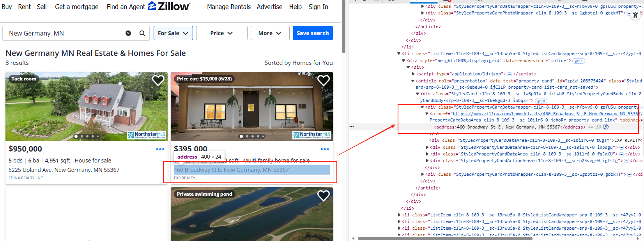Open the Help link
Viewport: 644px width, 241px height.
tap(295, 7)
